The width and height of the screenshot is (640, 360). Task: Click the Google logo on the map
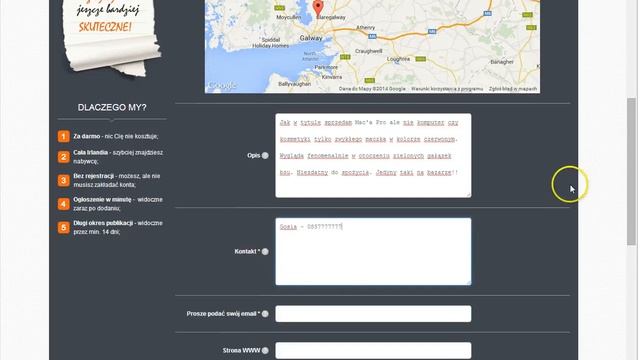click(x=222, y=86)
